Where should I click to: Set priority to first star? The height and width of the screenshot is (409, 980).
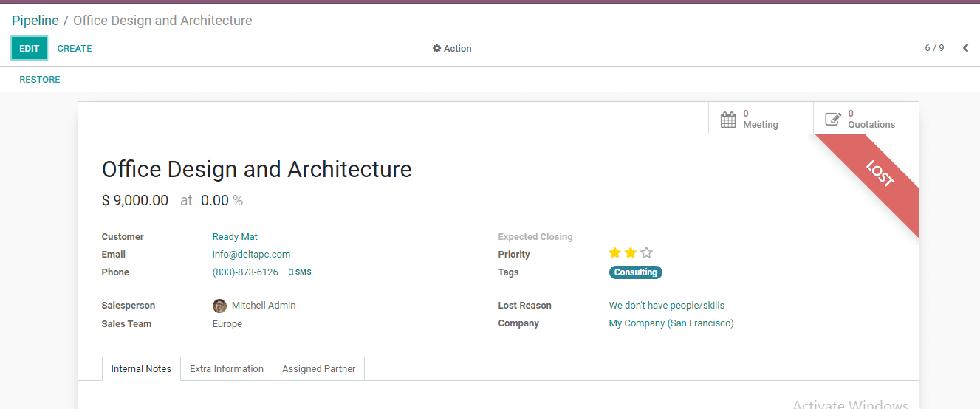point(614,253)
